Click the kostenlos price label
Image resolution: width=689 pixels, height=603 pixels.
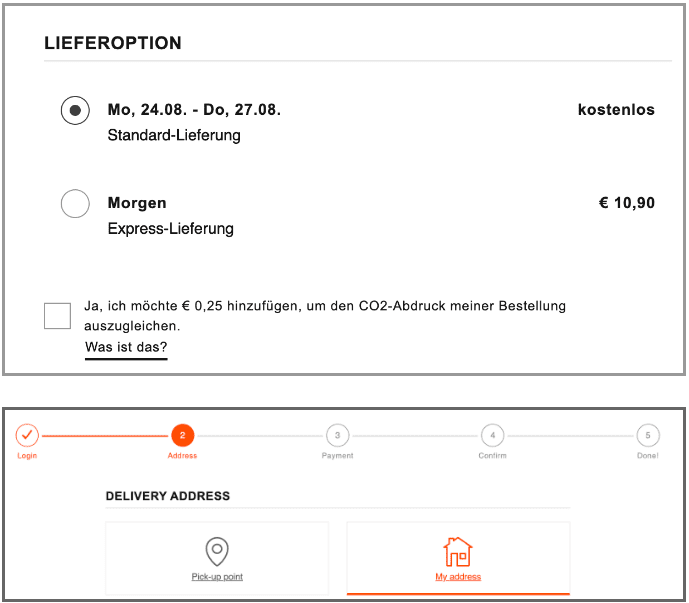point(616,109)
